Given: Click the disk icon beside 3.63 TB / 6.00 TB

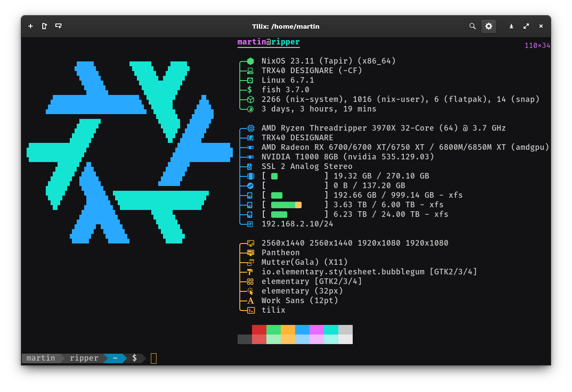Looking at the screenshot, I should pos(250,205).
